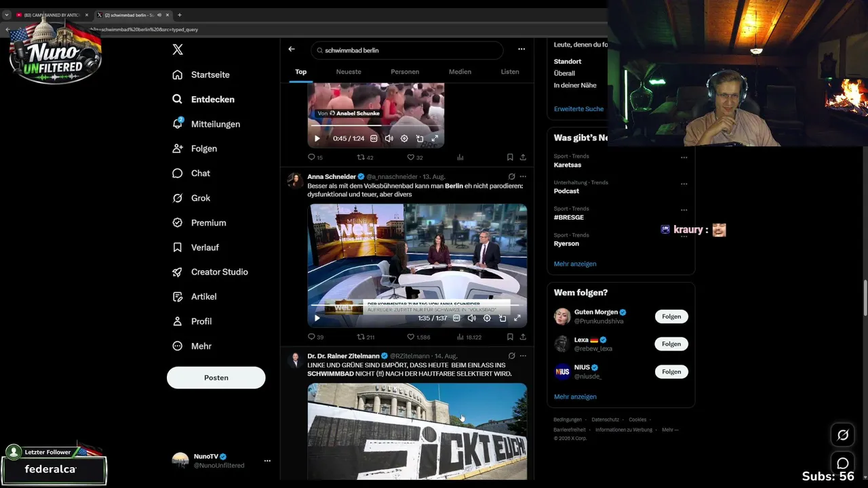Viewport: 868px width, 488px height.
Task: Click the Creator Studio rocket icon
Action: tap(178, 272)
